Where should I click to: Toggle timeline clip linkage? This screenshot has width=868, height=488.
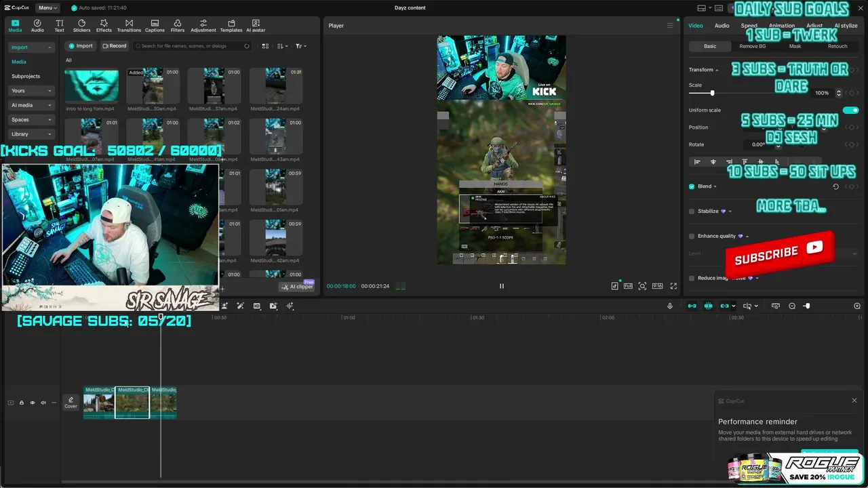tap(724, 306)
